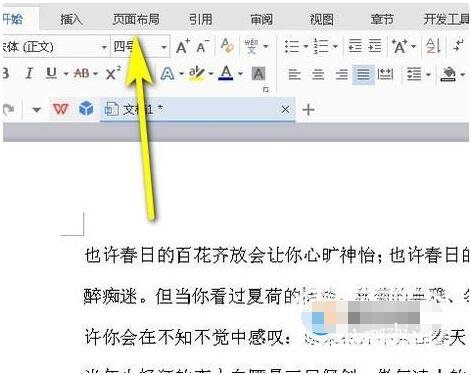The height and width of the screenshot is (375, 471).
Task: Expand the strikethrough dropdown arrow
Action: click(x=96, y=74)
